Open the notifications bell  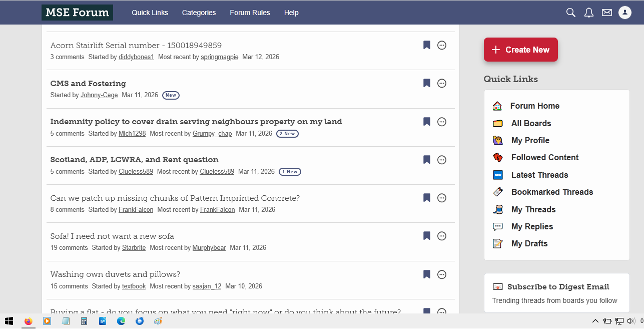[588, 13]
